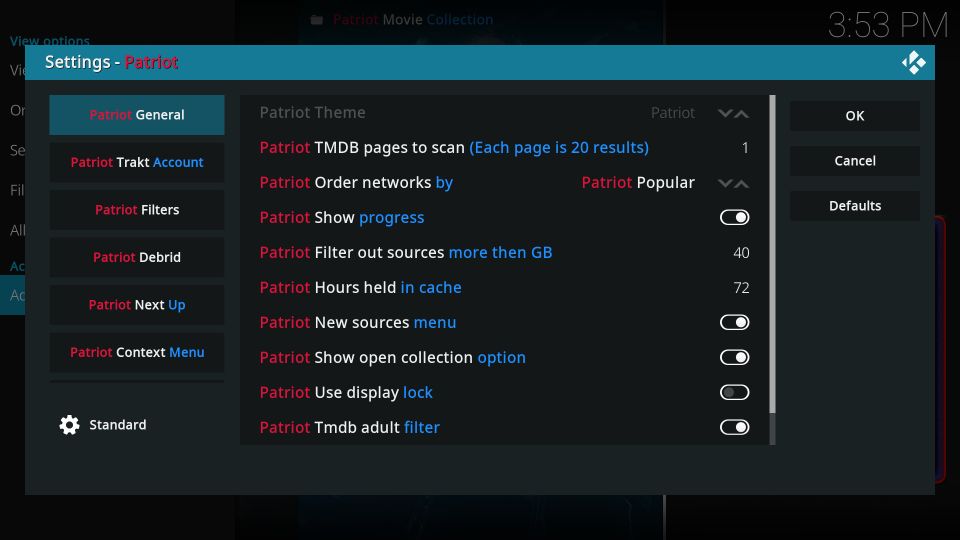Enable the Use display lock switch
Image resolution: width=960 pixels, height=540 pixels.
(734, 392)
